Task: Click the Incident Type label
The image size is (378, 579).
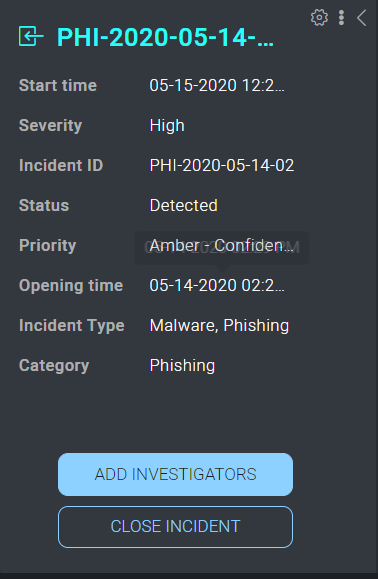Action: coord(72,326)
